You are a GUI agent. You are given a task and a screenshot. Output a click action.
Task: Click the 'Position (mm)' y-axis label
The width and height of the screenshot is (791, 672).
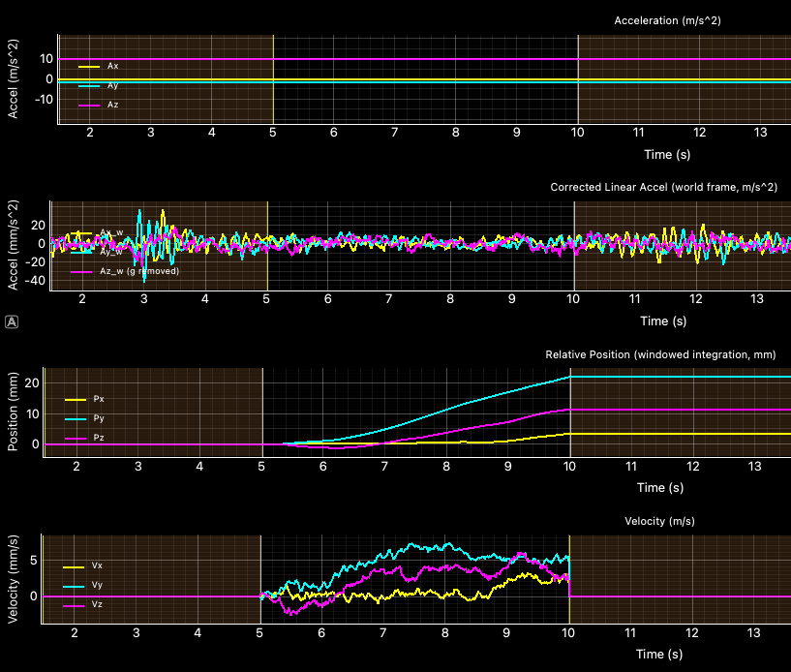point(14,413)
